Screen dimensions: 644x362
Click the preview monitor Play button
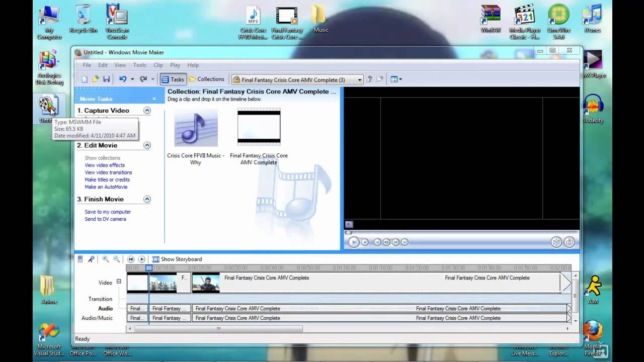click(354, 242)
